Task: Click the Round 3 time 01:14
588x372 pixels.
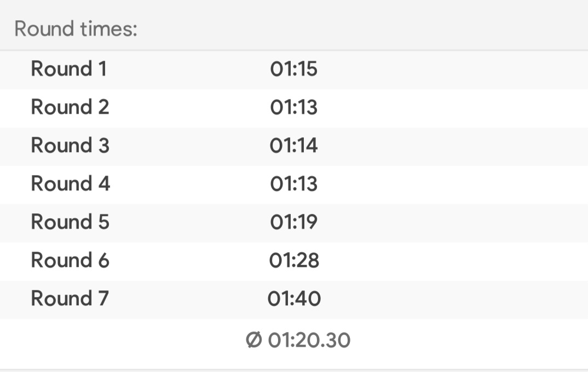Action: click(294, 146)
